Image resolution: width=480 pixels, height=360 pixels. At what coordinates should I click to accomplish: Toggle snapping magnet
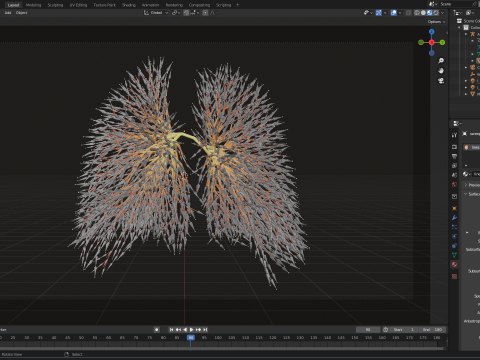pyautogui.click(x=186, y=13)
